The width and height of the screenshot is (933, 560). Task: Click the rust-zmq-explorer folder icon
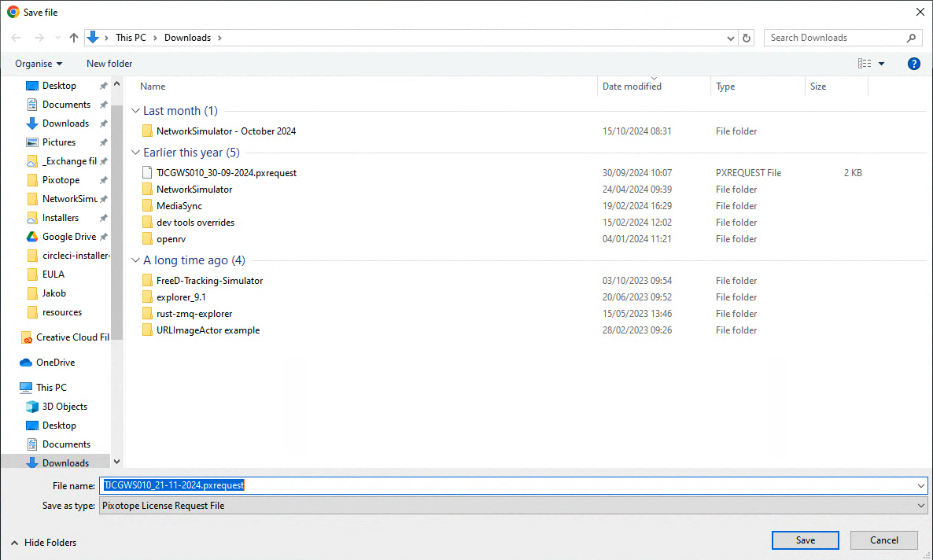(x=147, y=314)
